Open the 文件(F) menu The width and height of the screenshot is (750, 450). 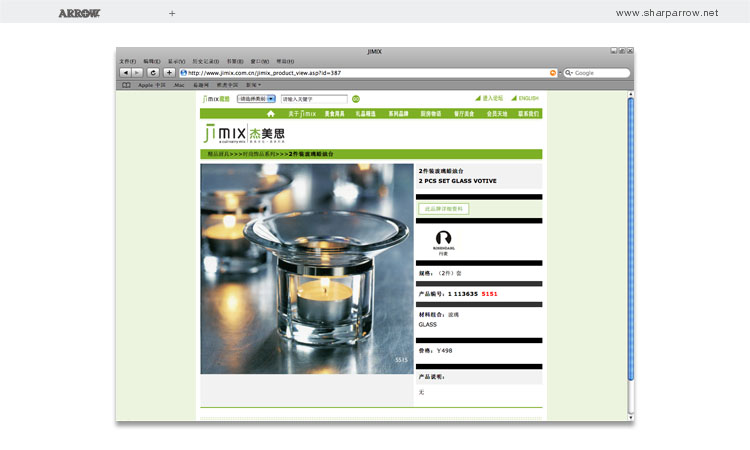128,61
